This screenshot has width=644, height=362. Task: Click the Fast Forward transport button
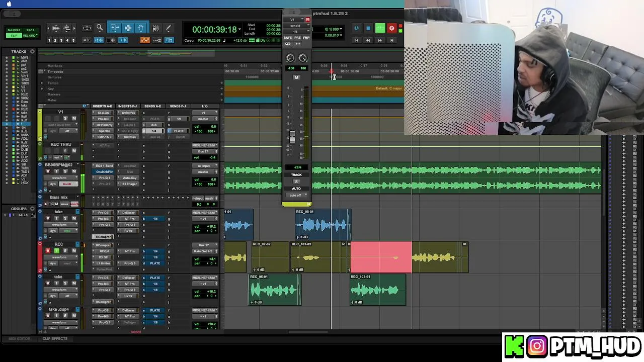380,40
